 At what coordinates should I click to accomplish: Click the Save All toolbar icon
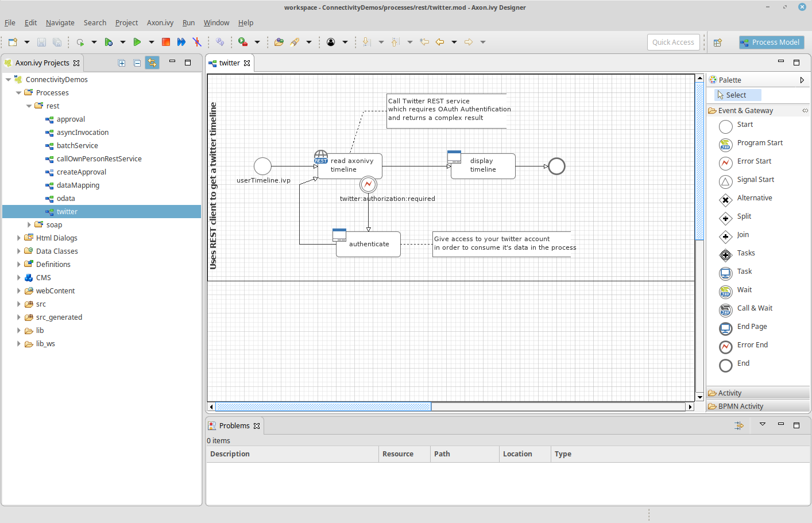tap(57, 42)
